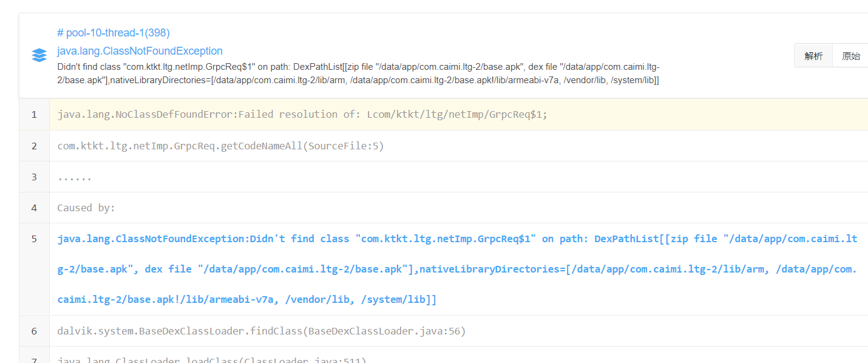This screenshot has height=363, width=868.
Task: Click line number 3 beside the ellipsis
Action: 34,177
